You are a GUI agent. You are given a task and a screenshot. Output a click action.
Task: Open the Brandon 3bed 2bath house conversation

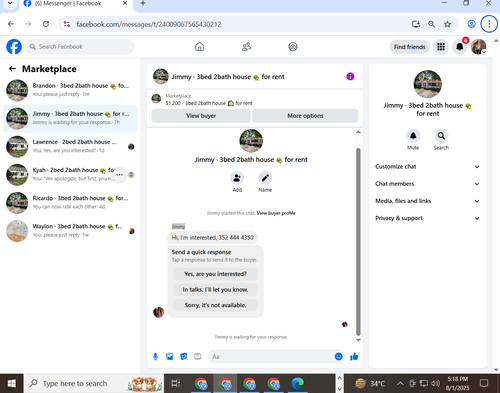[x=70, y=90]
